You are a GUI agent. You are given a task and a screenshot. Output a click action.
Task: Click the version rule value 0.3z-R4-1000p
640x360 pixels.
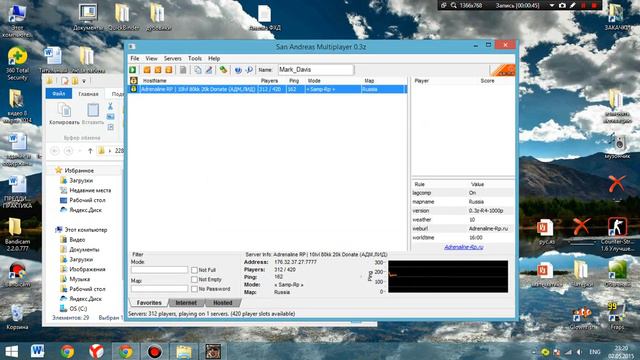[486, 211]
